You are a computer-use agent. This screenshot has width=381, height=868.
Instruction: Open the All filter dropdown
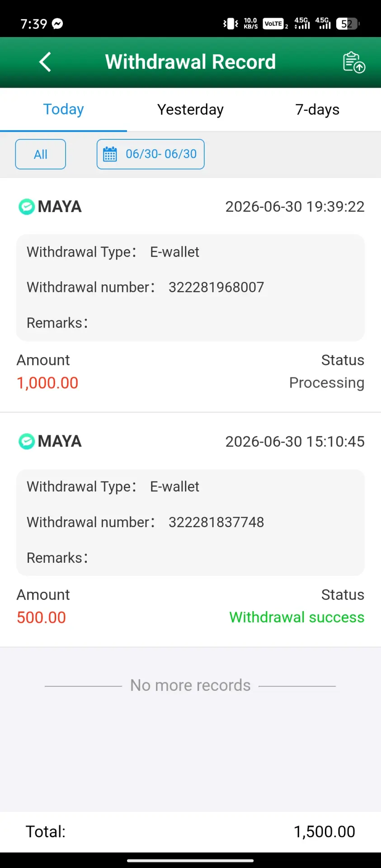point(41,154)
